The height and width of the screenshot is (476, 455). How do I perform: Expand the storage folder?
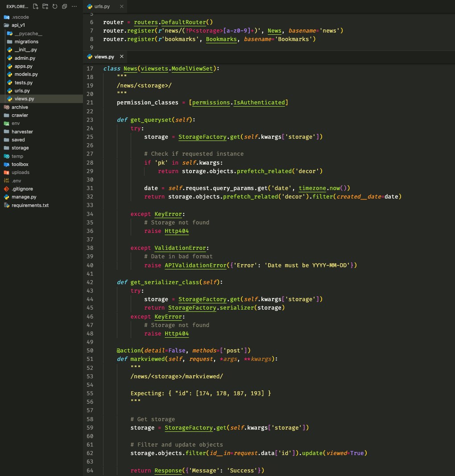pos(41,148)
